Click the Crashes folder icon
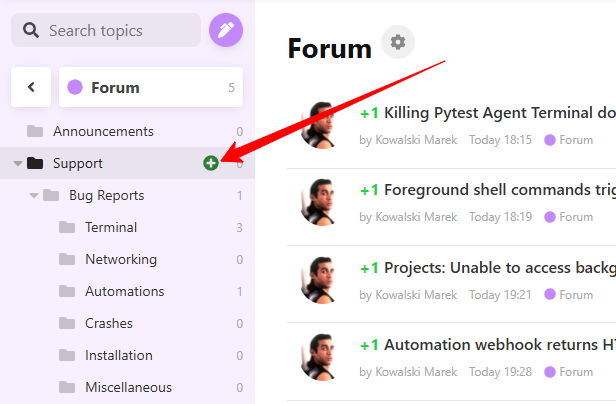Screen dimensions: 616x404 [x=67, y=323]
